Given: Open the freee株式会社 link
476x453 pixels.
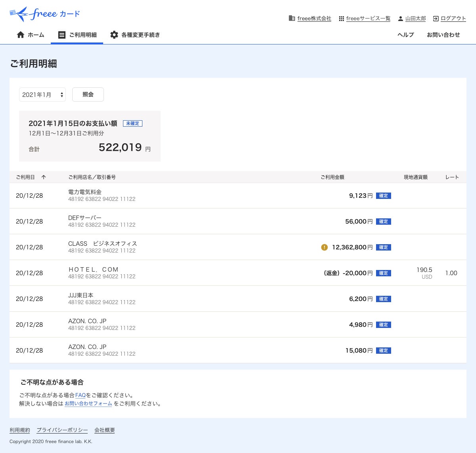Looking at the screenshot, I should click(314, 19).
